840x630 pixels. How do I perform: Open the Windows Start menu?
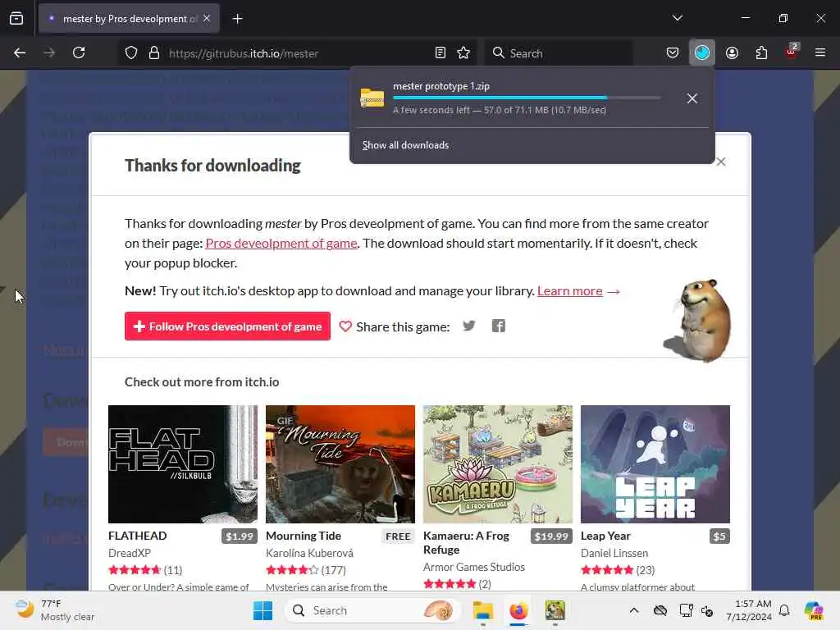pos(262,610)
